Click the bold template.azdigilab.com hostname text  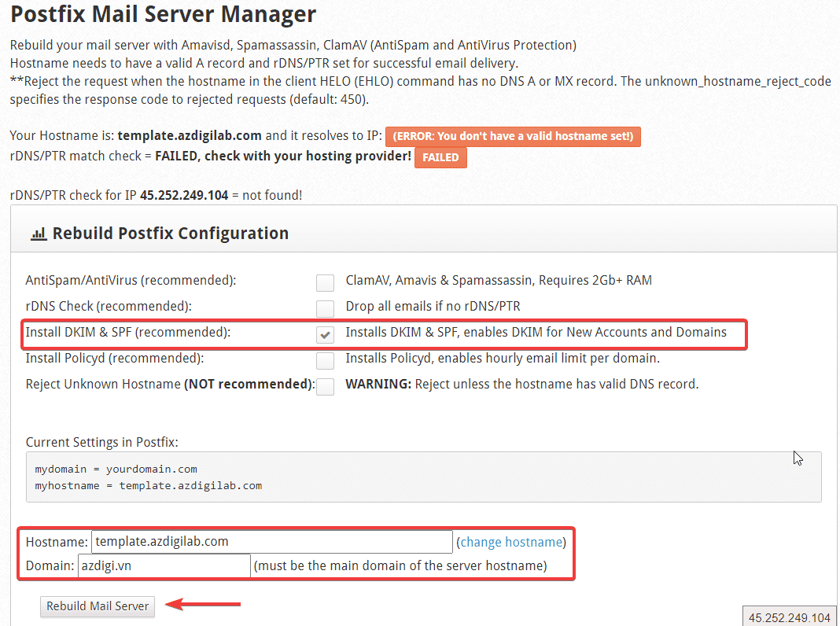(x=190, y=135)
